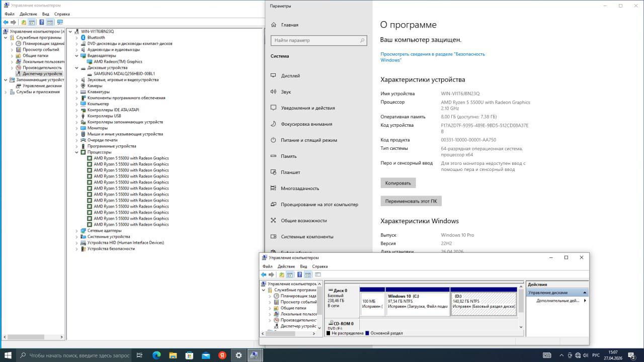This screenshot has width=644, height=362.
Task: Collapse the Управление дисками section in the Действия pane
Action: pyautogui.click(x=585, y=293)
